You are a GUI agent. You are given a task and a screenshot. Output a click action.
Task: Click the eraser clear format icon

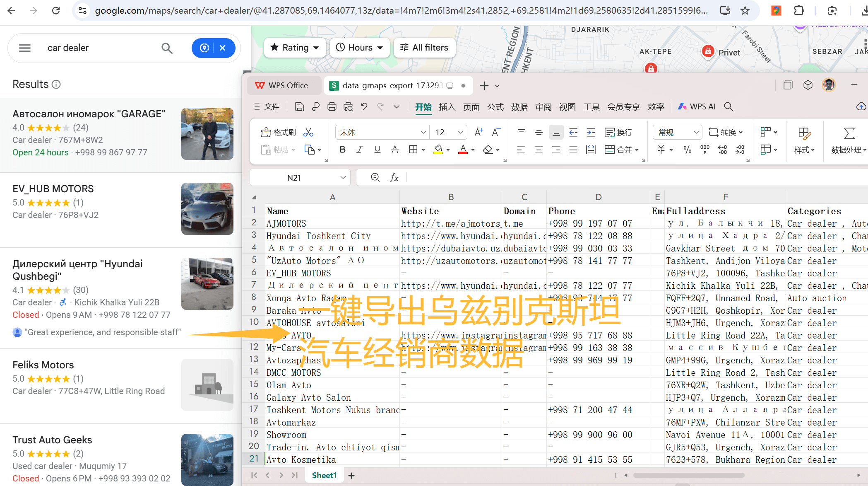(x=488, y=150)
